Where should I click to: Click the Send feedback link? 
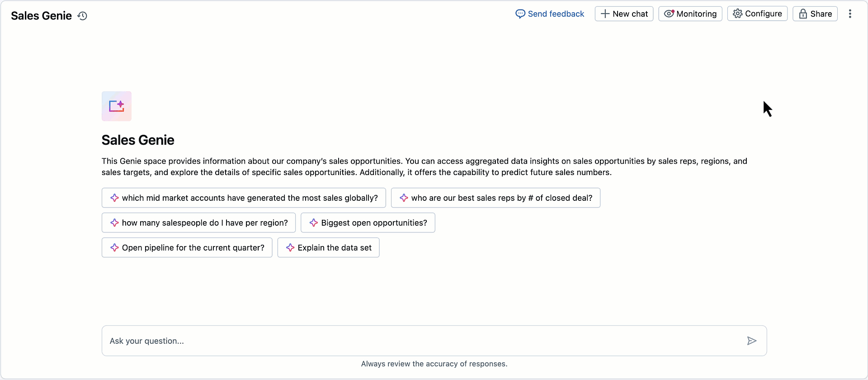click(556, 14)
